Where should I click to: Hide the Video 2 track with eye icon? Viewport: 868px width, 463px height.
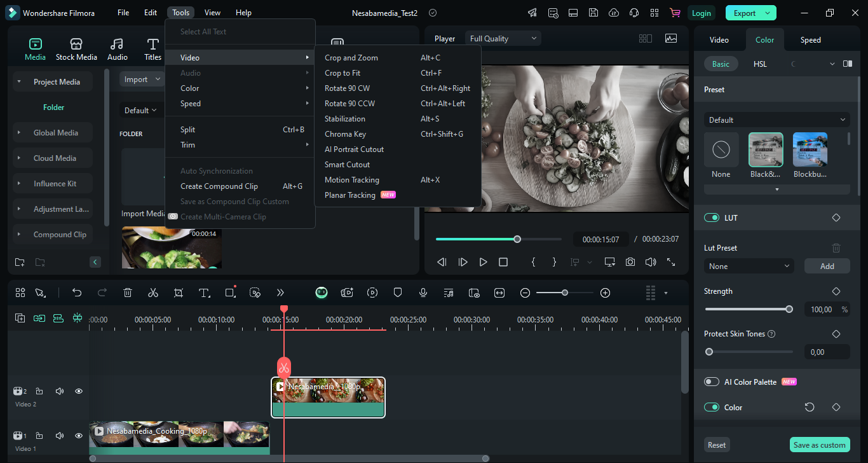(x=79, y=391)
